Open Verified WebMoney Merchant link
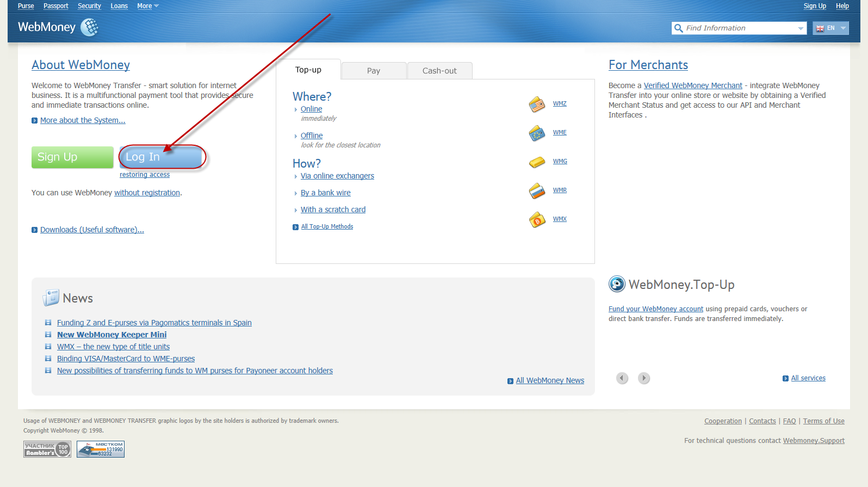This screenshot has width=868, height=487. coord(693,85)
